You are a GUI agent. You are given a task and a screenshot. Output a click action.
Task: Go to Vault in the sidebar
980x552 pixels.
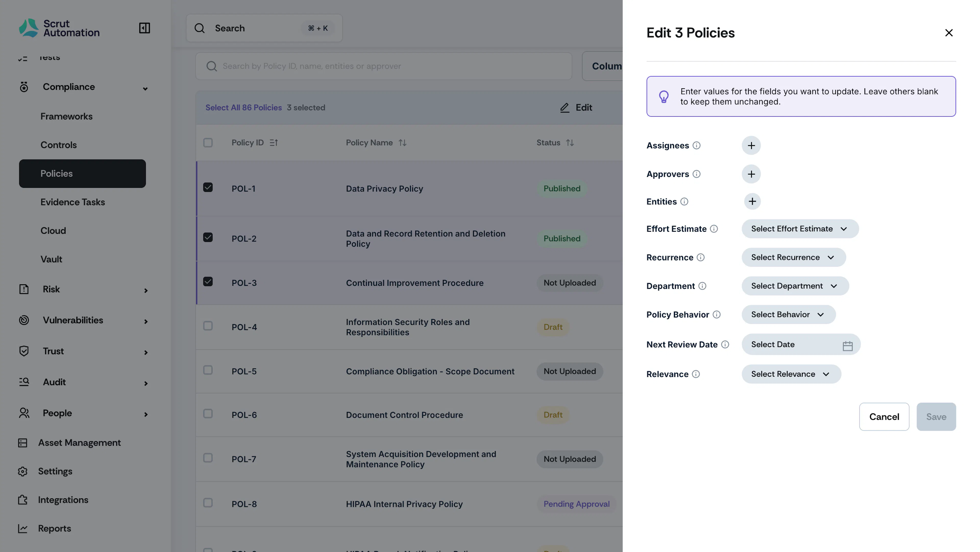[51, 260]
